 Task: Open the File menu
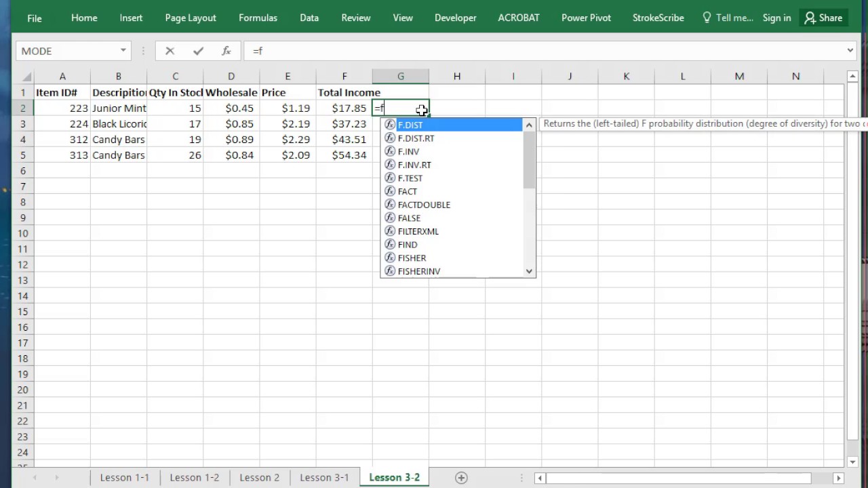point(35,18)
